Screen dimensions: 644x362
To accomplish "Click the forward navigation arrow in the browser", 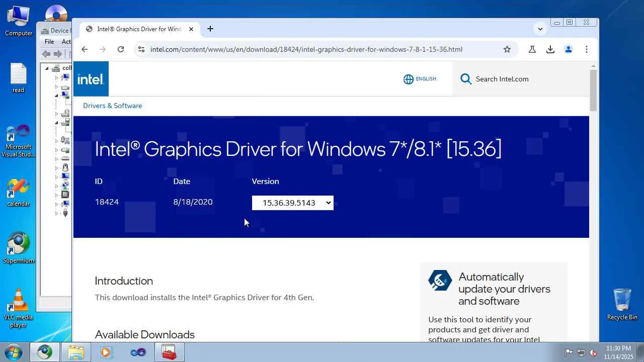I will [103, 49].
